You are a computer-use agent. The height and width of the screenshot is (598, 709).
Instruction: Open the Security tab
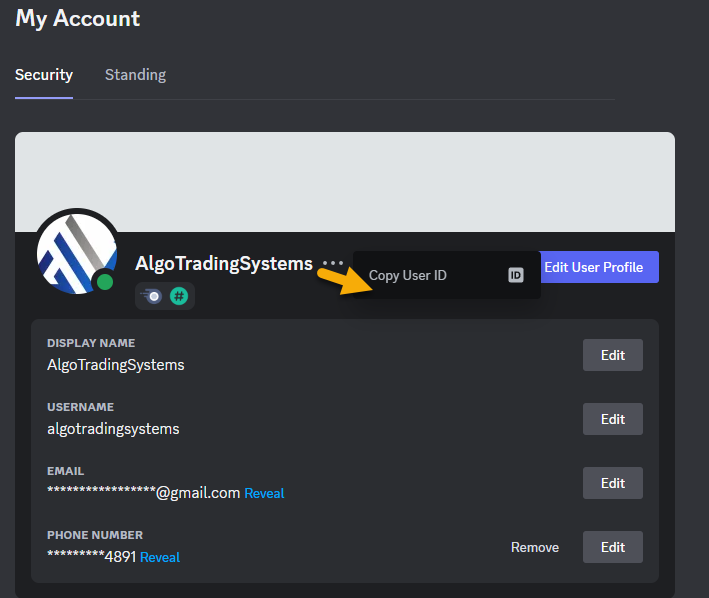click(x=44, y=75)
